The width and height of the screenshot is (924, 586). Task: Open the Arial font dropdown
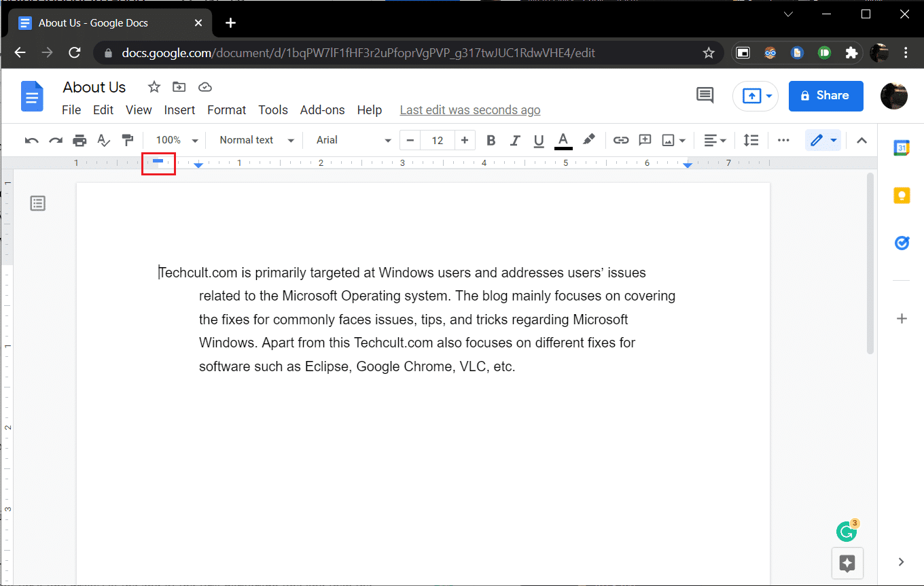click(x=353, y=140)
